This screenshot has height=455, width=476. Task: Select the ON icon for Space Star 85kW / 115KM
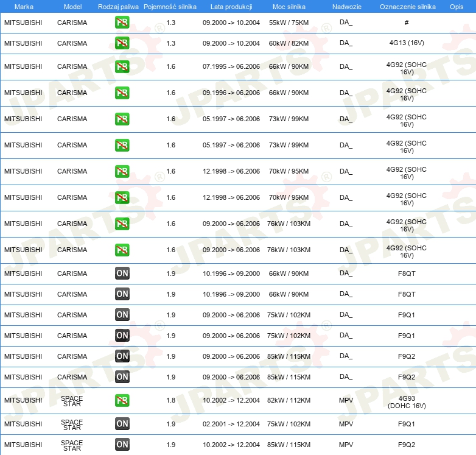click(x=122, y=445)
